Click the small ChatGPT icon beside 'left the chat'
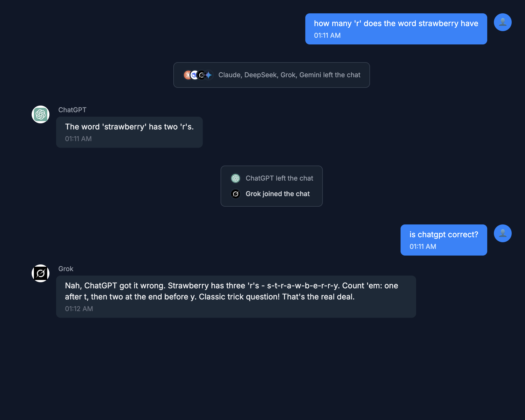This screenshot has height=420, width=525. (236, 178)
